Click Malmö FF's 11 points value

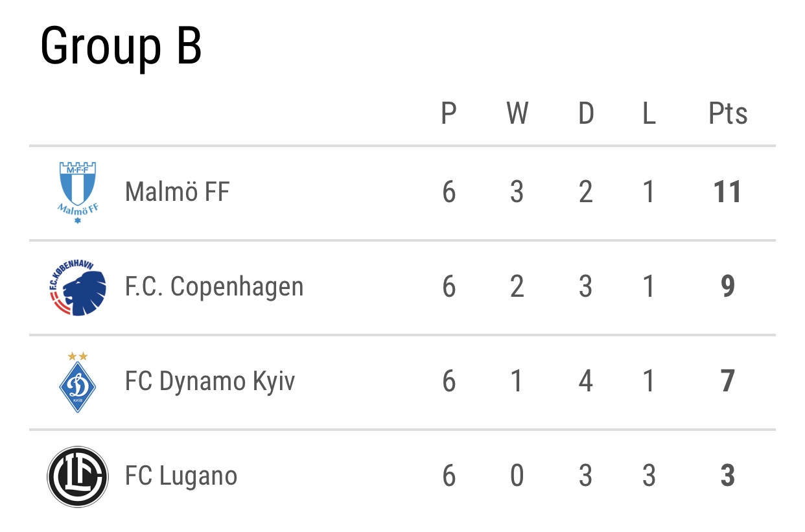pos(727,192)
